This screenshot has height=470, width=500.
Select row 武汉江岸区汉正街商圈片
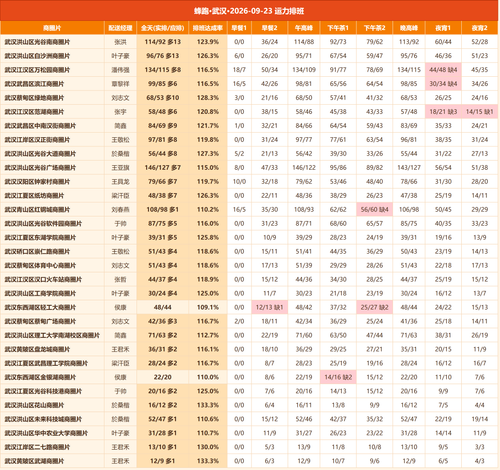click(249, 140)
